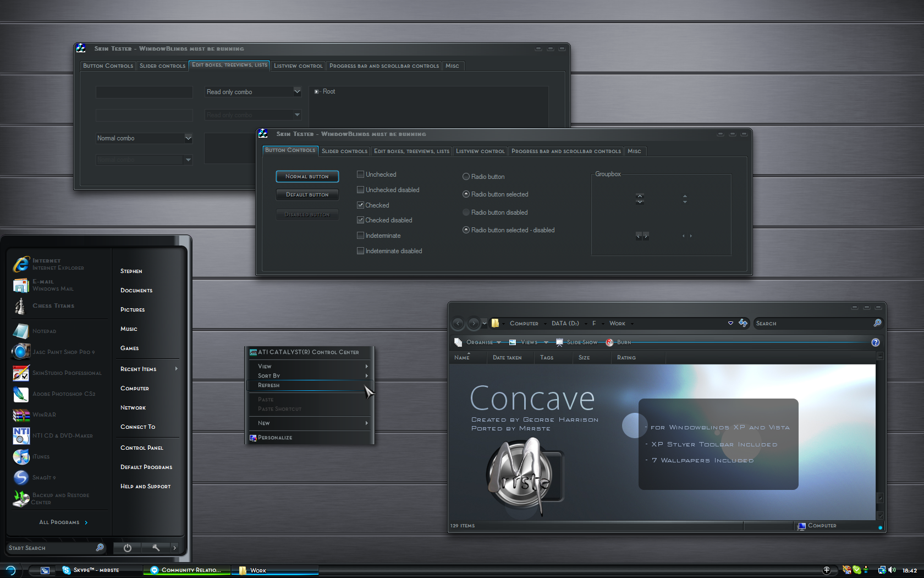Open Backup and Restore Center icon
This screenshot has height=578, width=924.
click(x=21, y=498)
